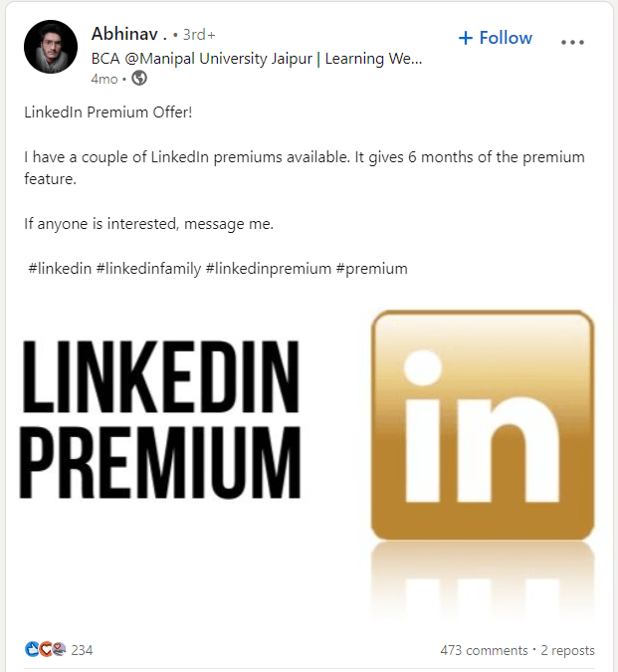The height and width of the screenshot is (672, 618).
Task: View the 234 reactions count
Action: coord(82,650)
